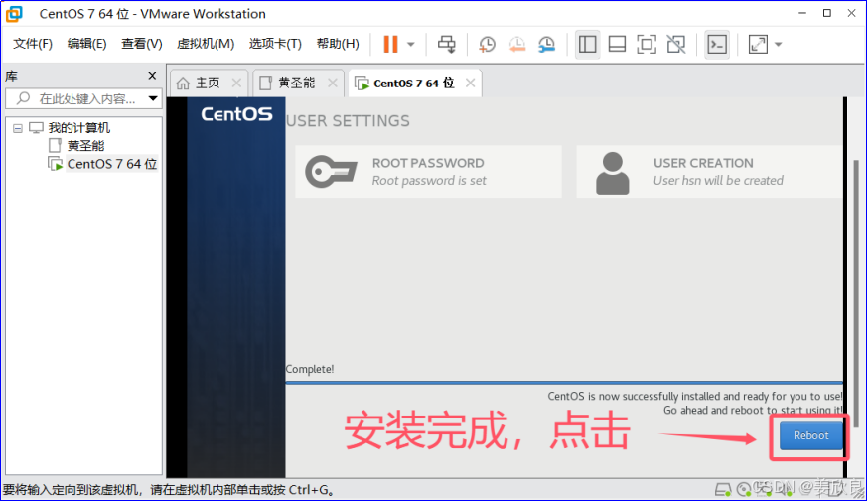
Task: Click the library search input field
Action: 81,99
